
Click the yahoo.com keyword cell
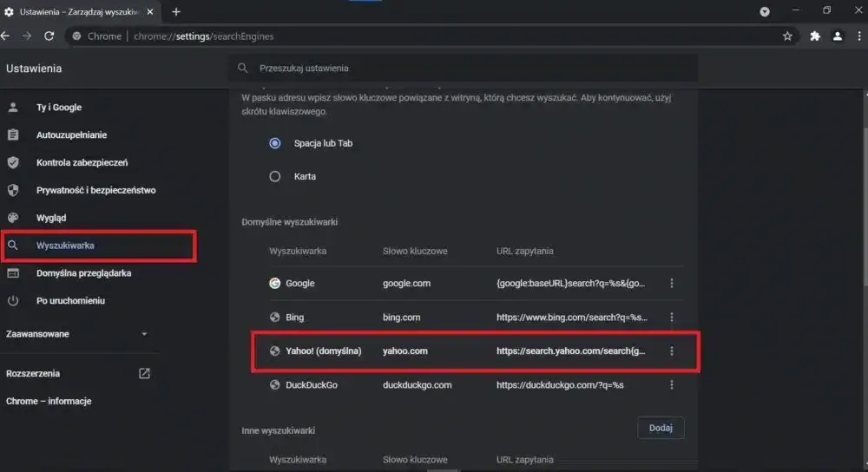[x=404, y=351]
